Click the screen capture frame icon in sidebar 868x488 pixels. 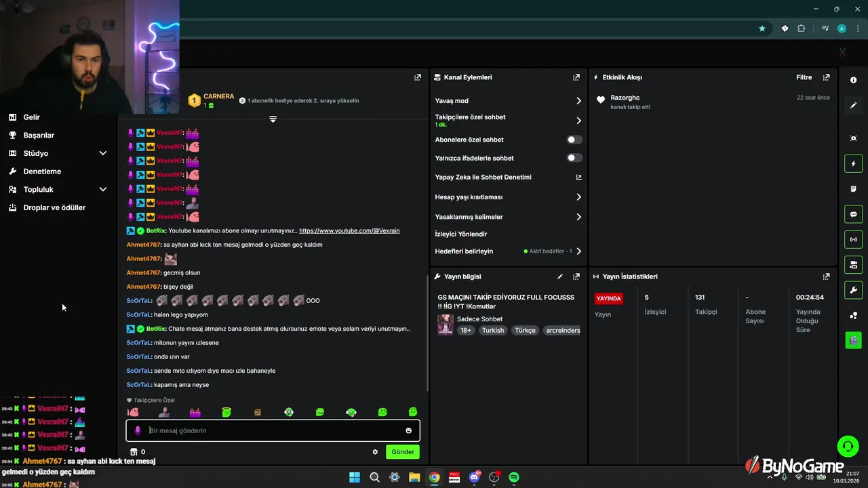(x=853, y=138)
